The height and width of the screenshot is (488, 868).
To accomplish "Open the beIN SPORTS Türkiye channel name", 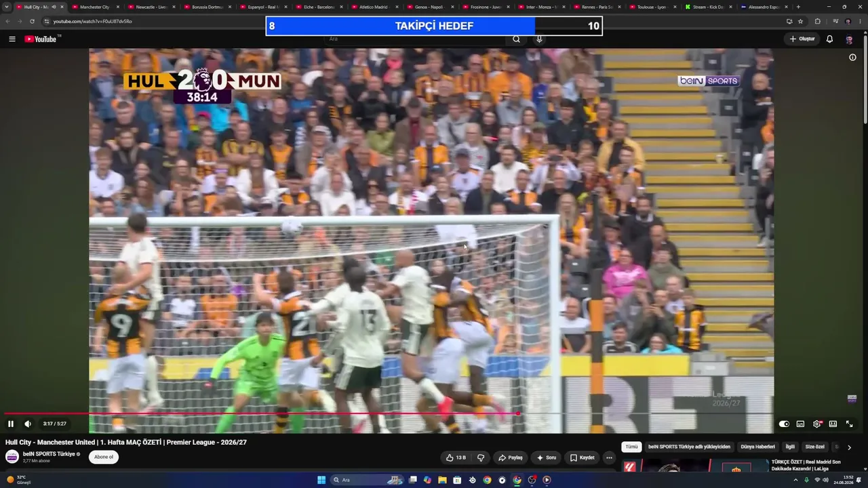I will (49, 454).
